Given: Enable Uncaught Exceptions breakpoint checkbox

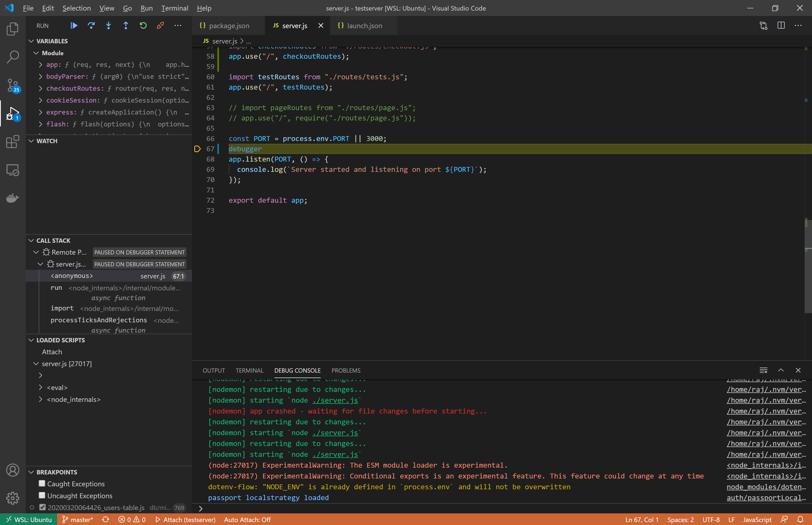Looking at the screenshot, I should coord(42,495).
